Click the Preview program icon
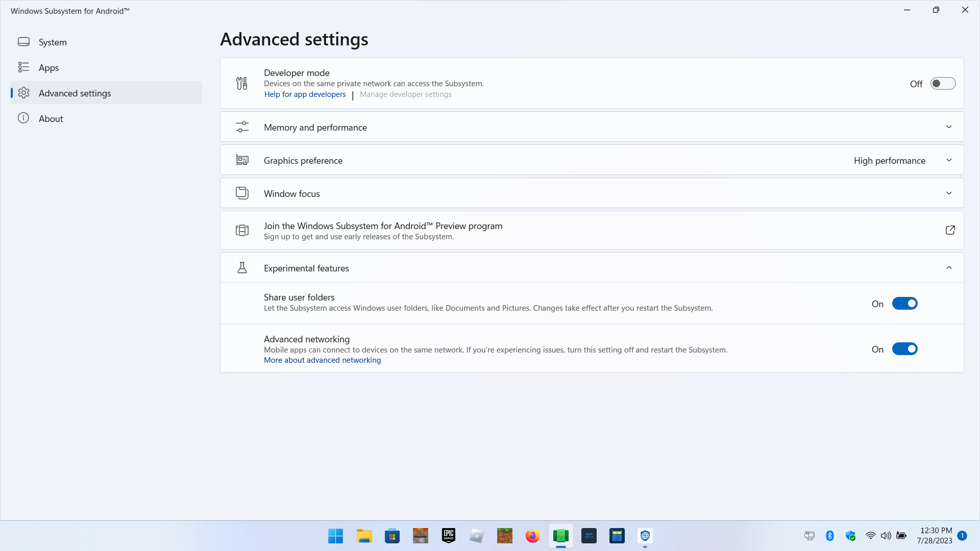This screenshot has width=980, height=551. click(242, 231)
